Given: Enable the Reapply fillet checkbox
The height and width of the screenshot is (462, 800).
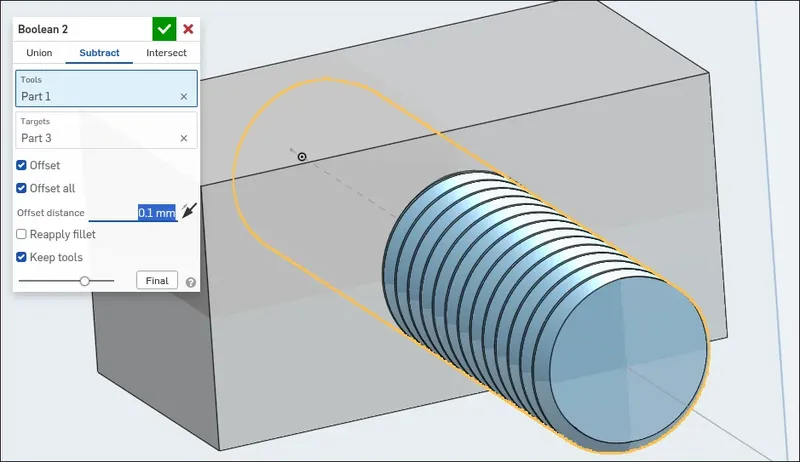Looking at the screenshot, I should click(x=22, y=233).
